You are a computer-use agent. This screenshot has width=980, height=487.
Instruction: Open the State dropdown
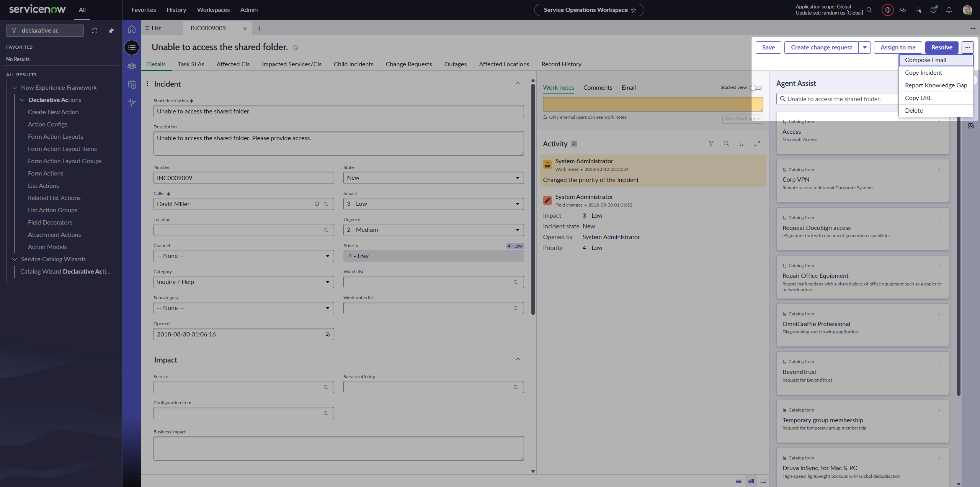point(433,178)
